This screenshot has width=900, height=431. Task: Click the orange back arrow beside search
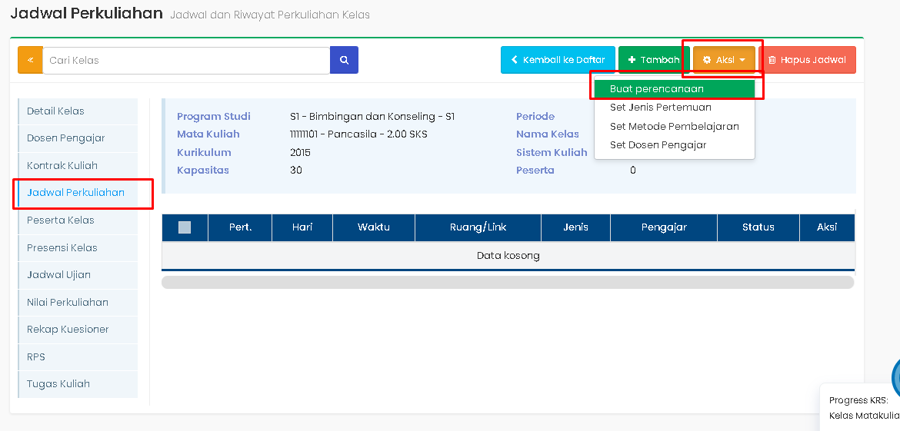(x=30, y=60)
